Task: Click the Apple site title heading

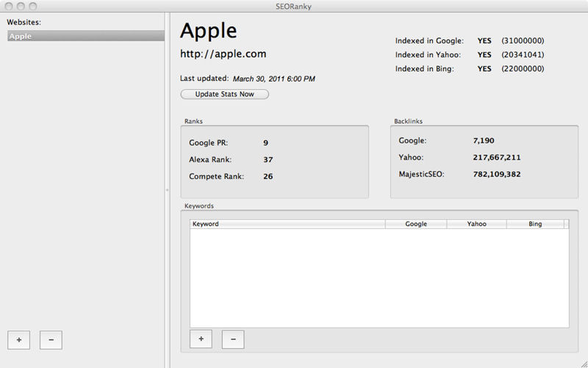Action: pyautogui.click(x=209, y=31)
